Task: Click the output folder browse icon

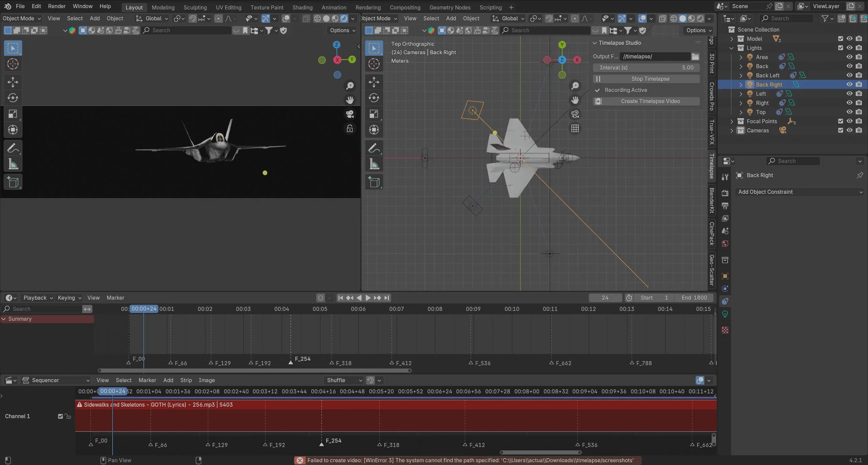Action: click(695, 57)
